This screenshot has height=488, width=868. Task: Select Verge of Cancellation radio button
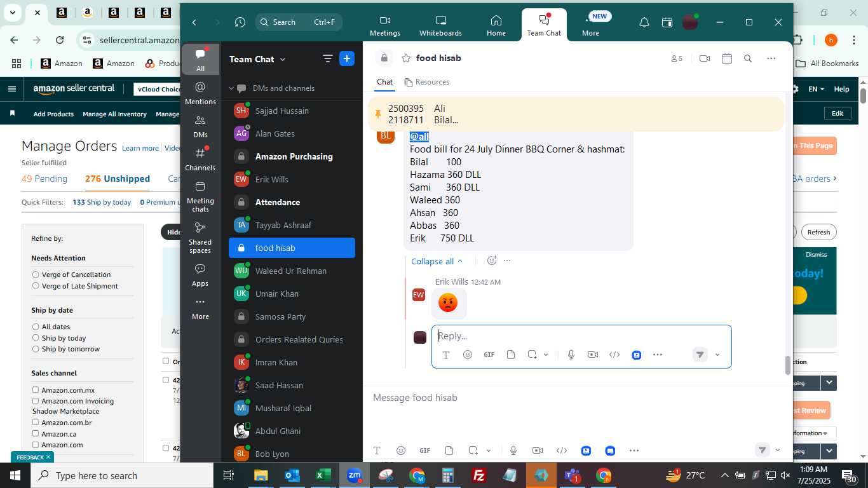click(36, 274)
